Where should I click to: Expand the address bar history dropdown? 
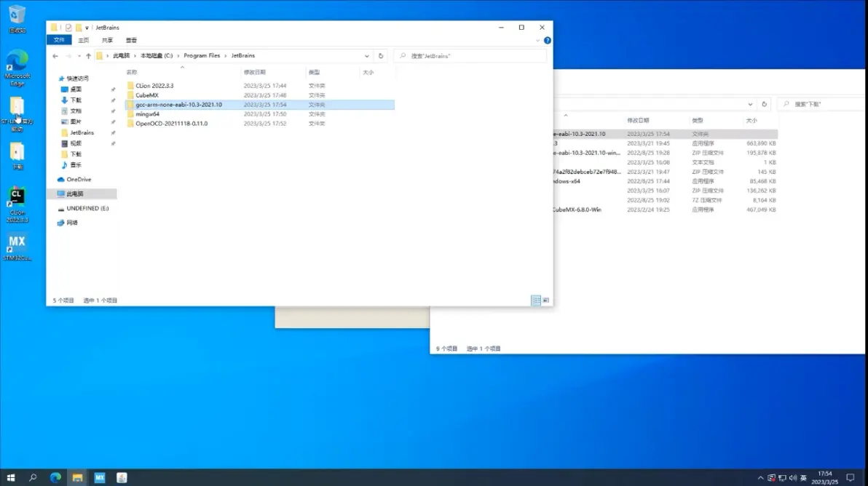368,56
